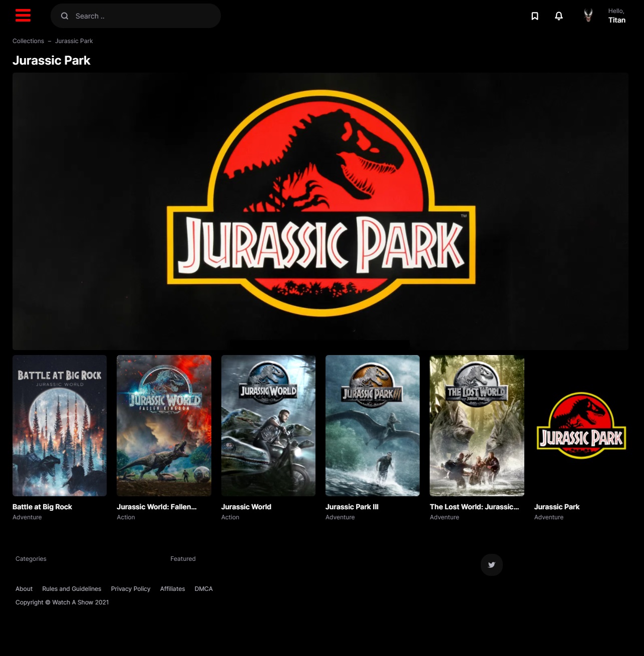Open the Jurassic World poster
The image size is (644, 656).
pos(268,426)
